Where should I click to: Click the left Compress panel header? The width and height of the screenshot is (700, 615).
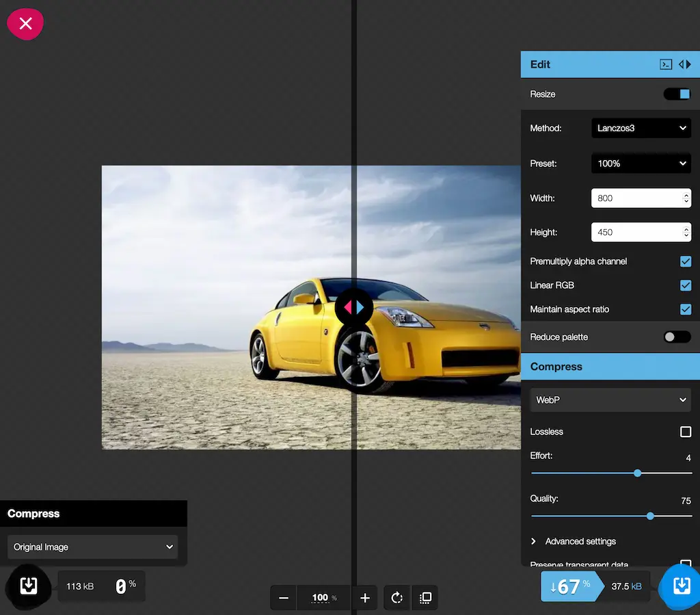[93, 514]
